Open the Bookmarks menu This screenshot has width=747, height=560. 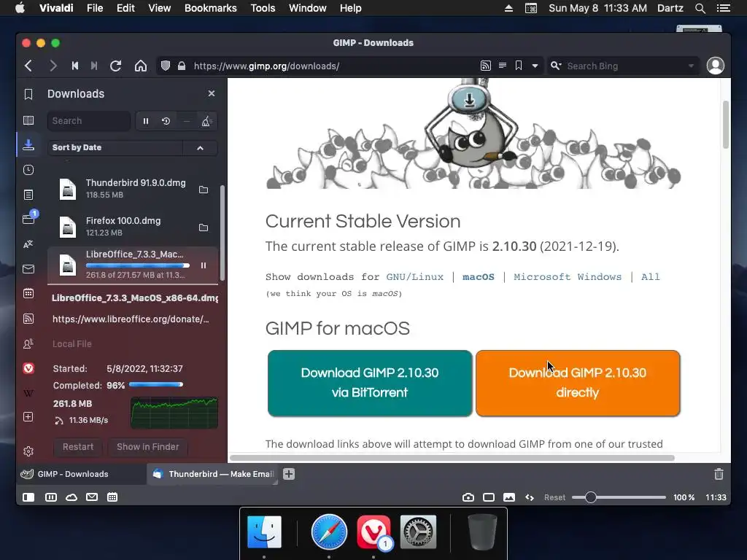211,8
